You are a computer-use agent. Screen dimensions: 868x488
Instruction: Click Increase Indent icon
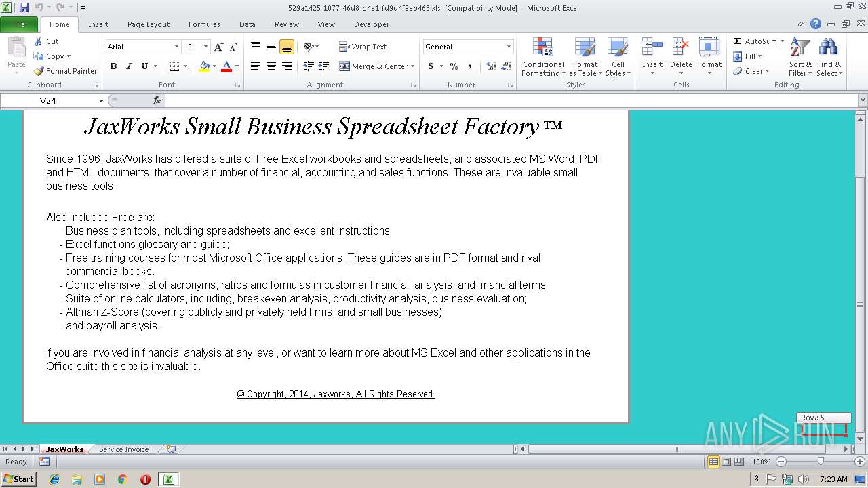(324, 66)
